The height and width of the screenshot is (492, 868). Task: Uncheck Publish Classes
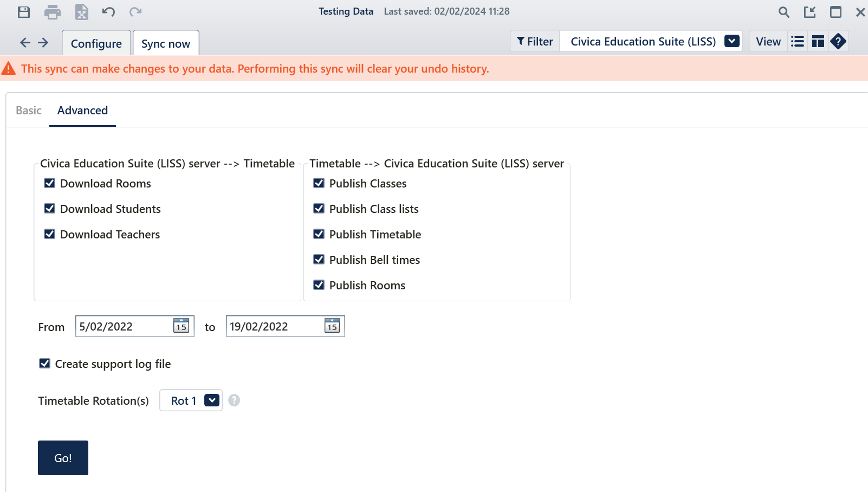pos(319,183)
